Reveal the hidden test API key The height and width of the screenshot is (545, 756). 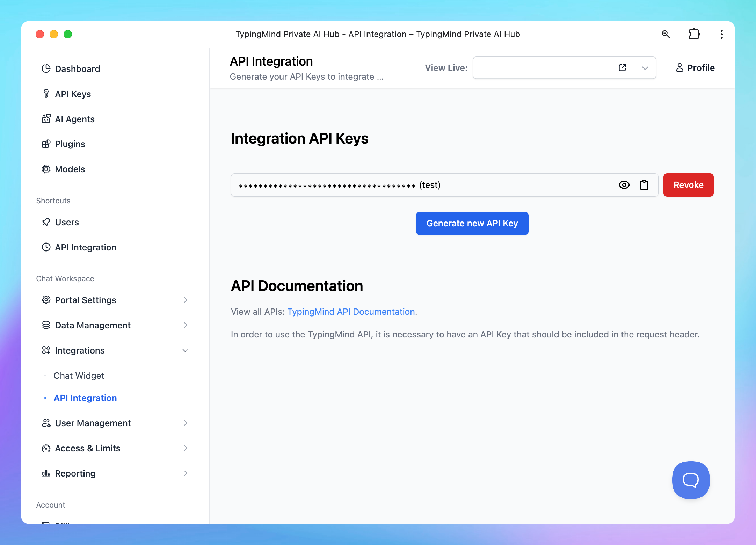pyautogui.click(x=624, y=185)
